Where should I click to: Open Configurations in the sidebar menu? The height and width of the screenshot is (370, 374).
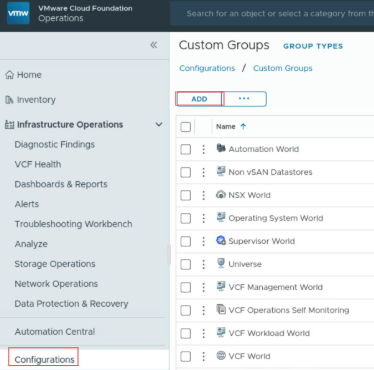click(x=44, y=359)
